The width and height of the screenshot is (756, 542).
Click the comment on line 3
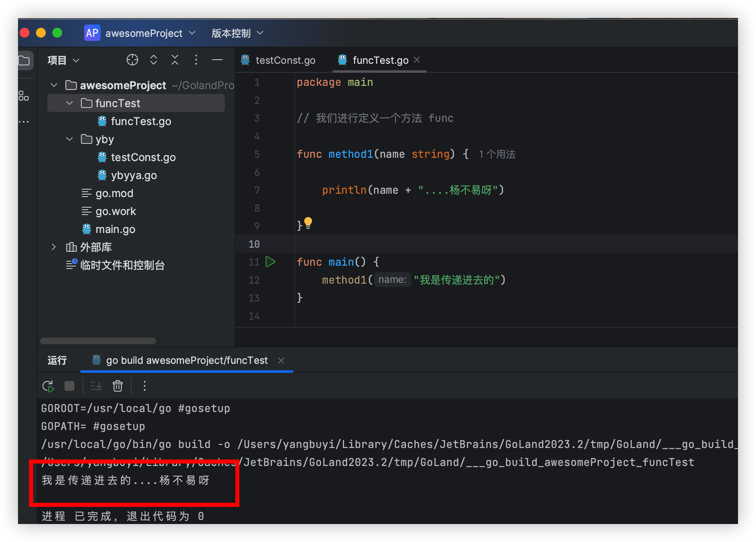coord(375,118)
